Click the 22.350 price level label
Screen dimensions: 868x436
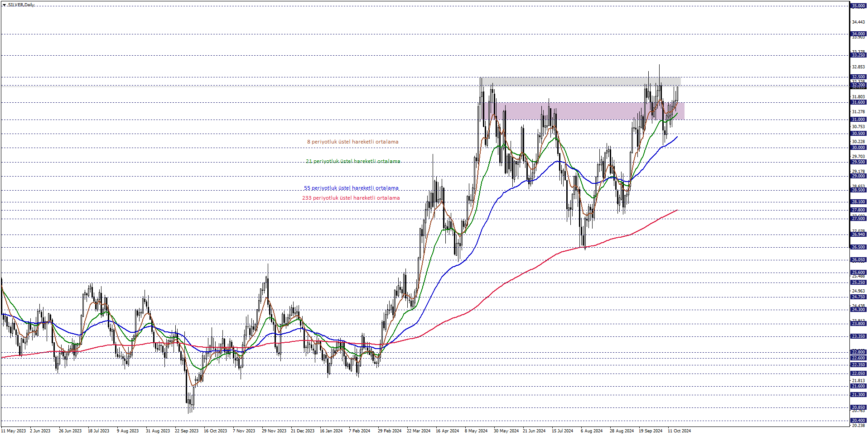coord(858,365)
